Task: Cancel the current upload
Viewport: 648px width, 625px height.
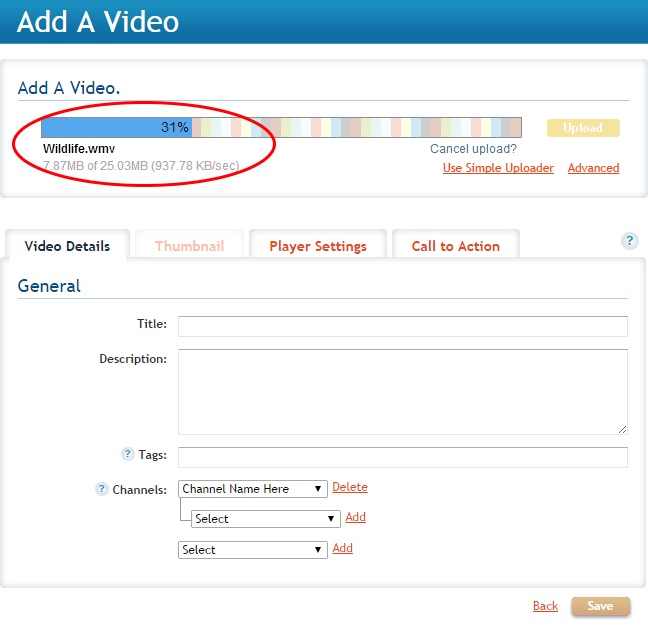Action: click(473, 149)
